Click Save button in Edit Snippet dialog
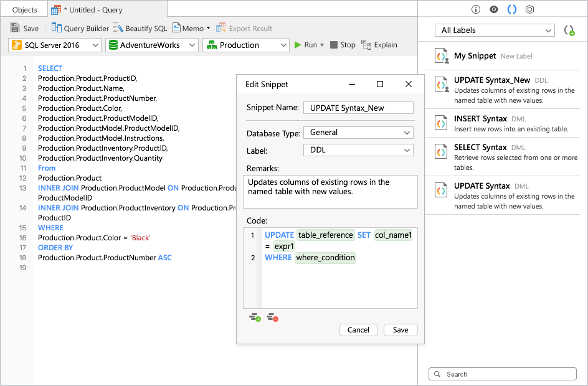The width and height of the screenshot is (588, 386). tap(401, 330)
